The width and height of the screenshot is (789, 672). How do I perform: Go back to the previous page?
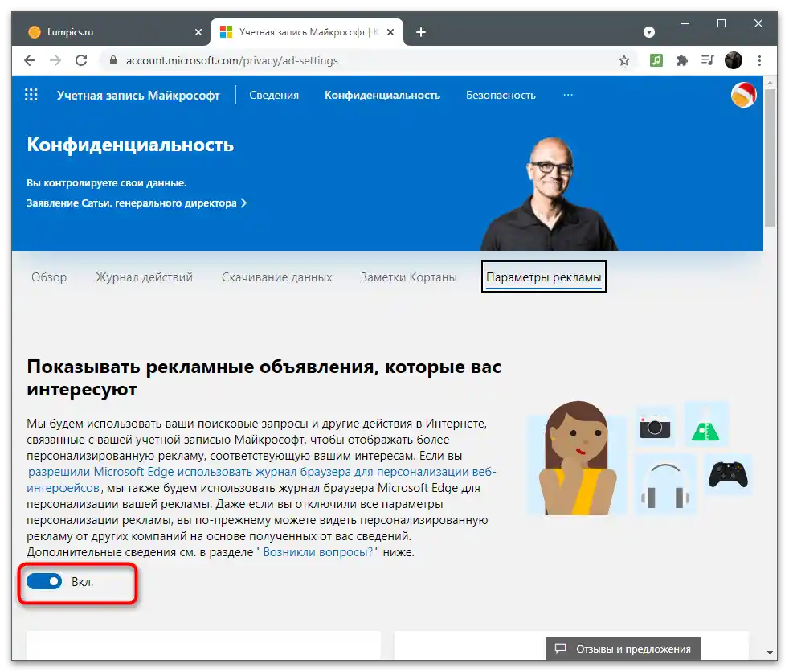[x=30, y=60]
